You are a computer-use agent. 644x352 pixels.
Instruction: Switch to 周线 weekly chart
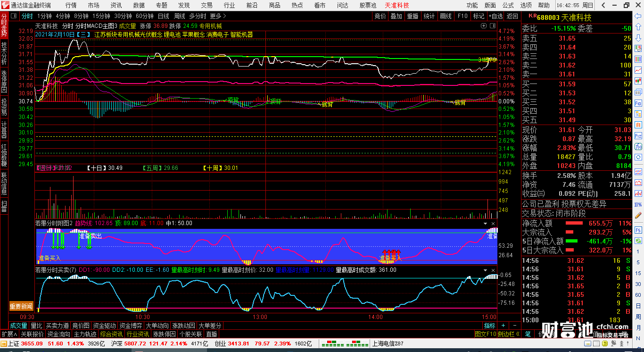(x=180, y=16)
